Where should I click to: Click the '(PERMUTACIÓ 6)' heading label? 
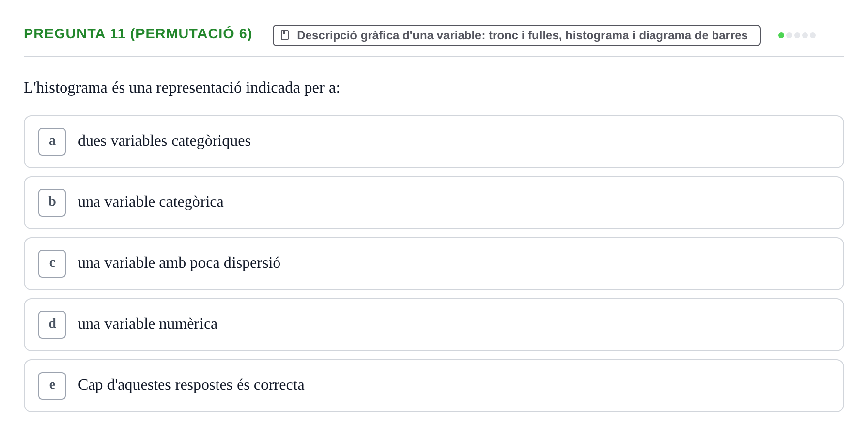[x=191, y=33]
